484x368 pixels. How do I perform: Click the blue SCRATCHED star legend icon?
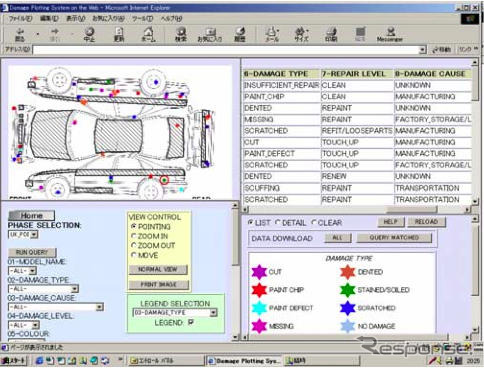pyautogui.click(x=348, y=308)
